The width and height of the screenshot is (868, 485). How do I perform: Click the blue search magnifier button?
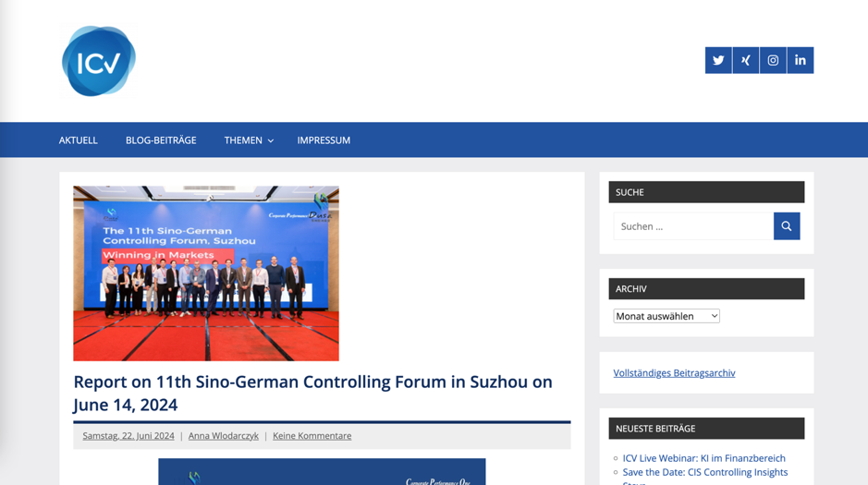(787, 226)
